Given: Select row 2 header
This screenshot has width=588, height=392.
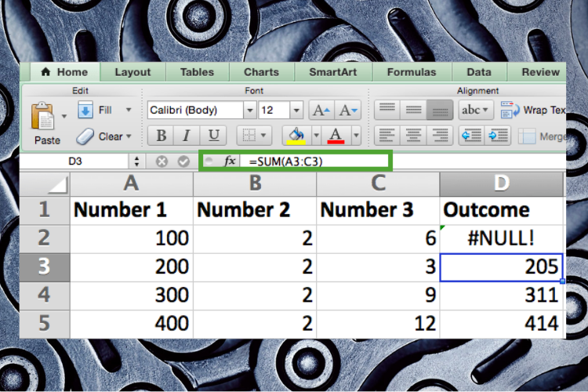Looking at the screenshot, I should [45, 238].
